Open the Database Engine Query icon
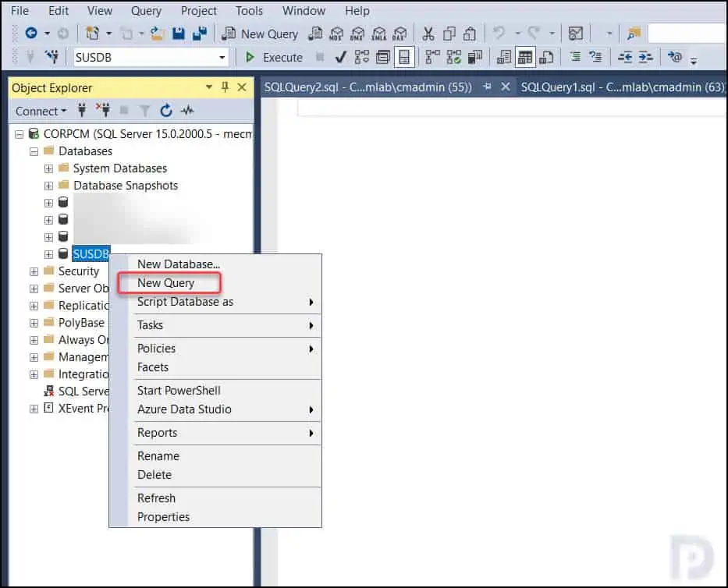Screen dimensions: 728x588 click(315, 34)
